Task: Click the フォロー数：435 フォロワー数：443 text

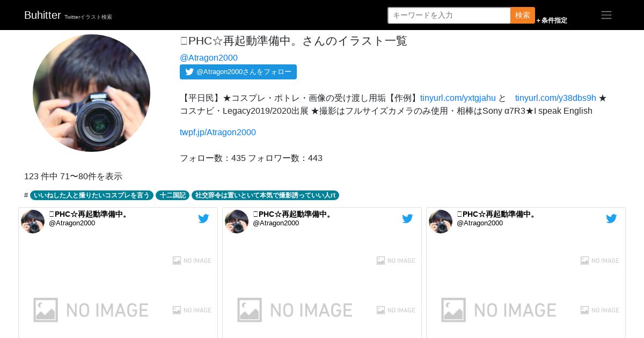Action: click(x=251, y=158)
